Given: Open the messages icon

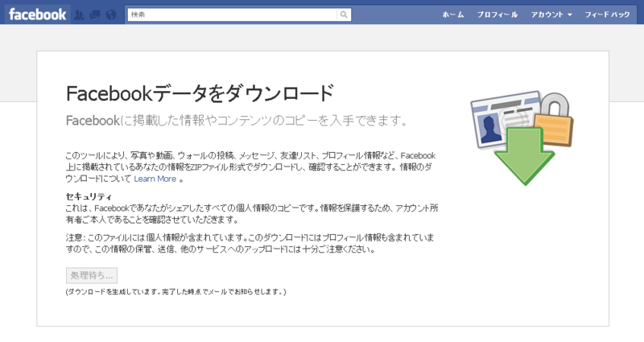Looking at the screenshot, I should [95, 15].
